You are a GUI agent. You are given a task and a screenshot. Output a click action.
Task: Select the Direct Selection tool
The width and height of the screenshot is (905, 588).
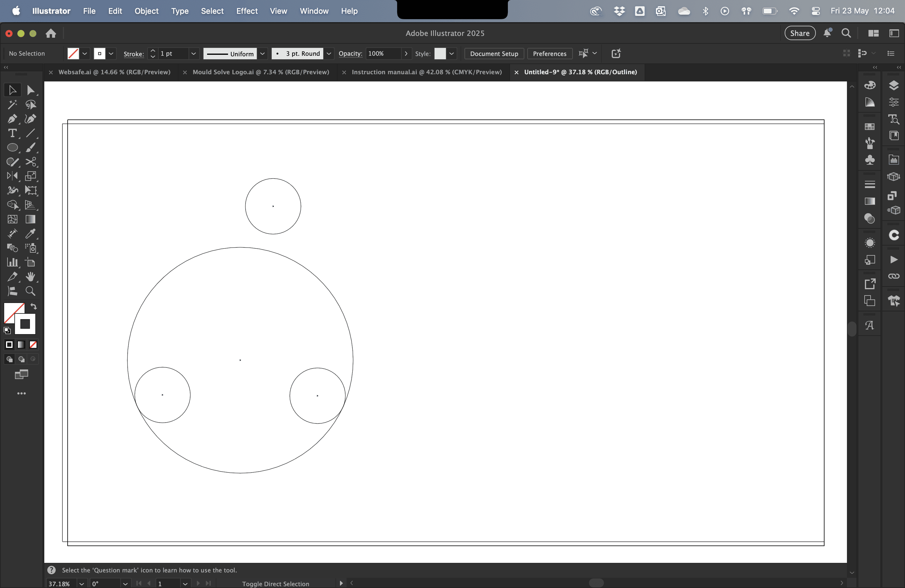(31, 90)
